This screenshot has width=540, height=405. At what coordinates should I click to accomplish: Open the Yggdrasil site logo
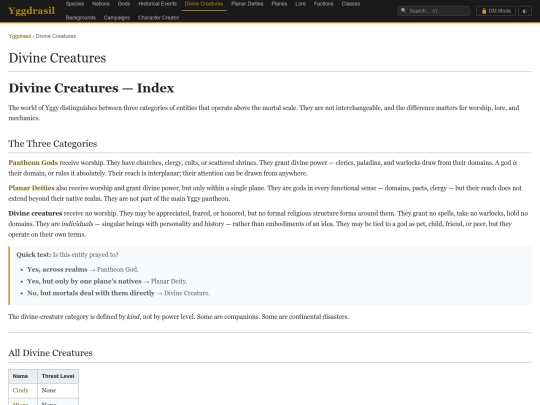point(32,11)
